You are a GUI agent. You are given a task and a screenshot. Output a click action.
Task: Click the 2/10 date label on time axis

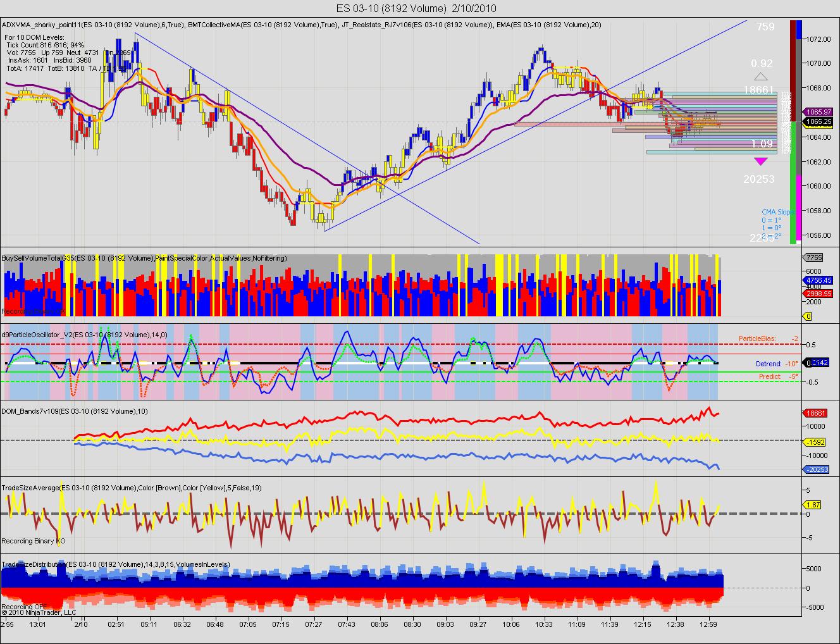(81, 624)
